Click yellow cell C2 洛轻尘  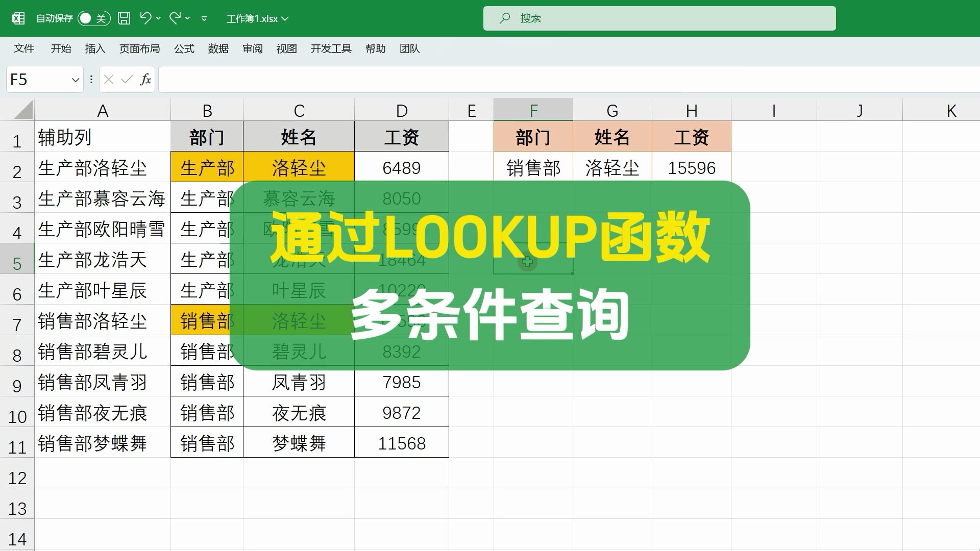coord(299,167)
